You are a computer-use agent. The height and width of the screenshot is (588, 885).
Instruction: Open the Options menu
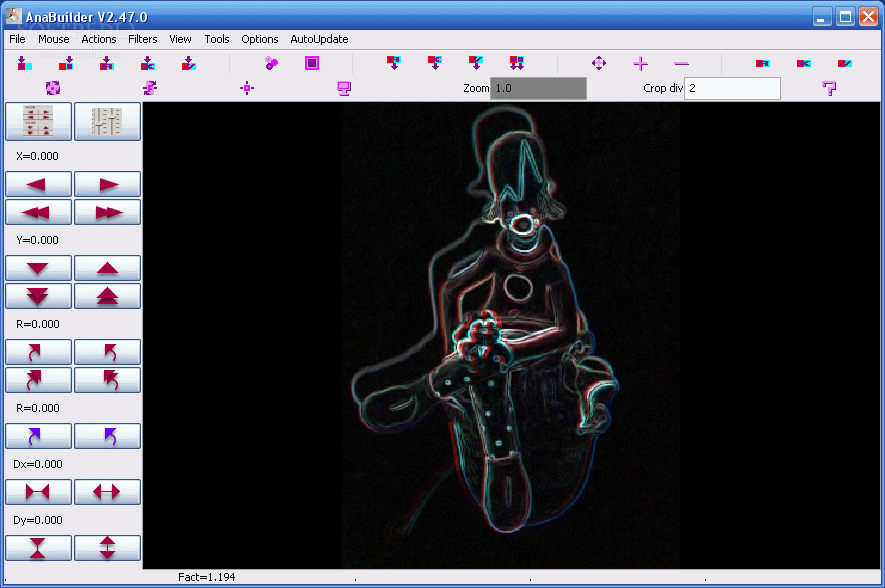(260, 39)
